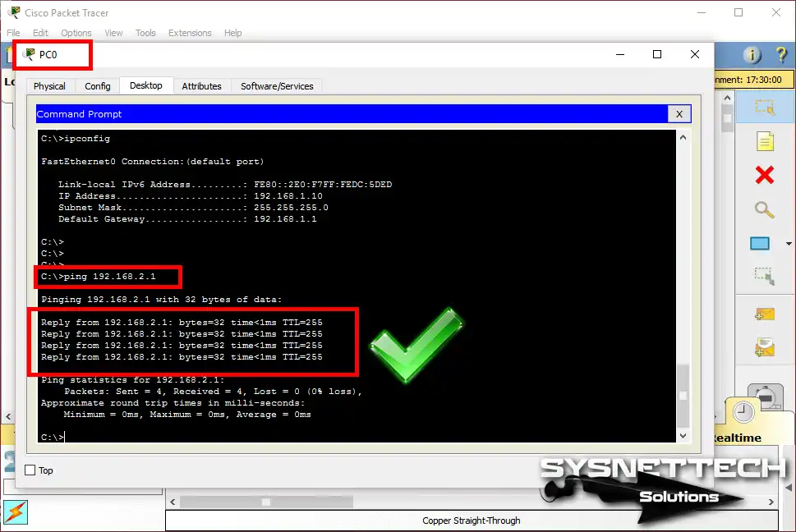Screen dimensions: 796x532
Task: Click terminal scrollbar down arrow
Action: (x=683, y=436)
